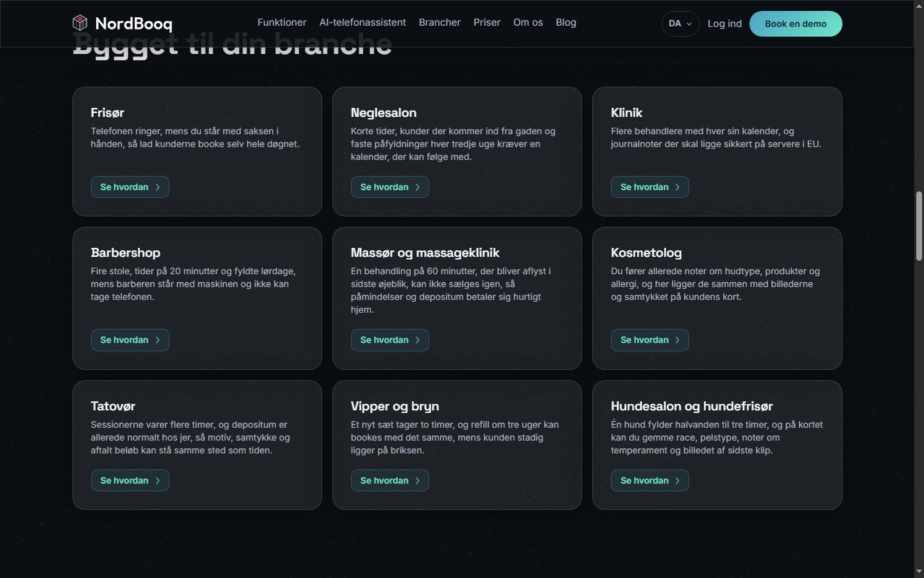Click Se hvordan on the Frisør card
924x578 pixels.
coord(130,187)
